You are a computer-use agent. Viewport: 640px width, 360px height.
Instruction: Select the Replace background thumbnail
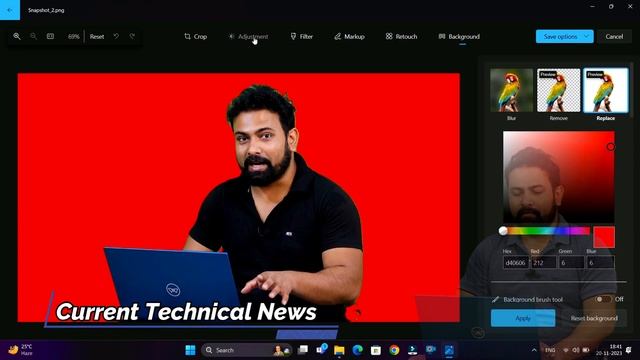coord(606,90)
